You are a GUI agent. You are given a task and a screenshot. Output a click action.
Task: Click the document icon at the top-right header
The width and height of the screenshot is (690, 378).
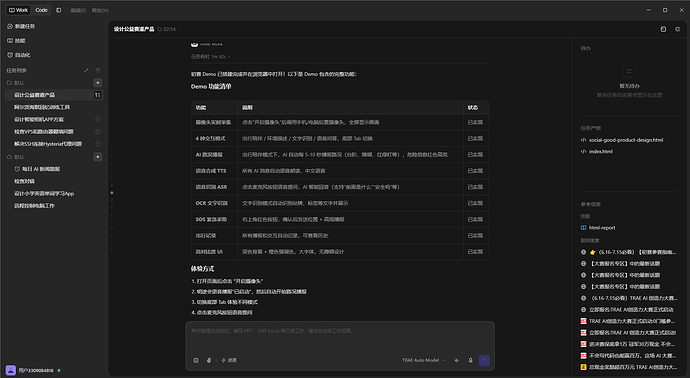663,29
